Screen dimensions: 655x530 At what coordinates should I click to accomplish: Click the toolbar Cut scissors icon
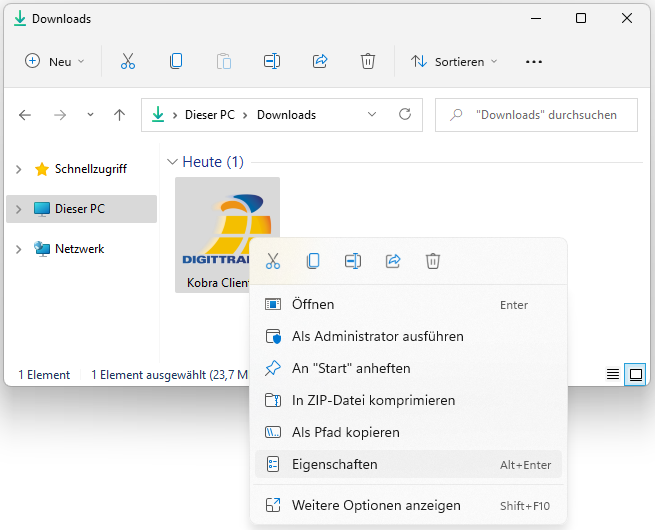[x=128, y=61]
